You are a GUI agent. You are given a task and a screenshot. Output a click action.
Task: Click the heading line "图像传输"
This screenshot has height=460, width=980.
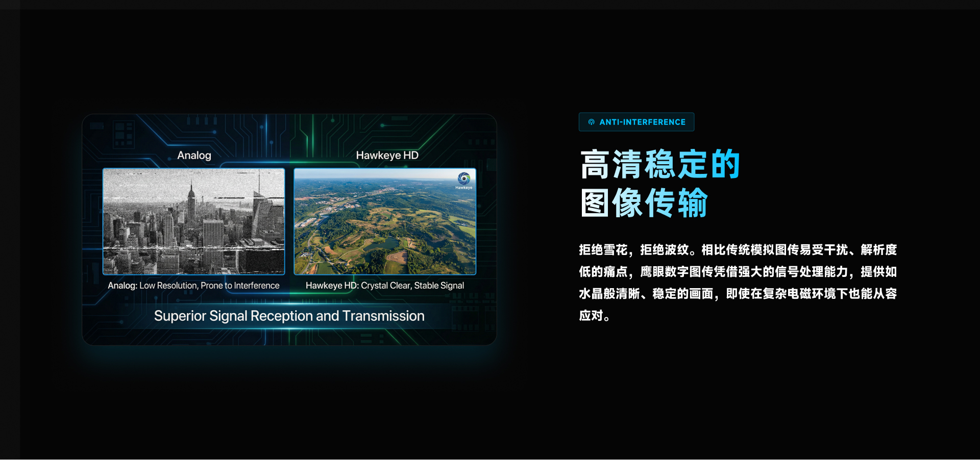(x=644, y=203)
